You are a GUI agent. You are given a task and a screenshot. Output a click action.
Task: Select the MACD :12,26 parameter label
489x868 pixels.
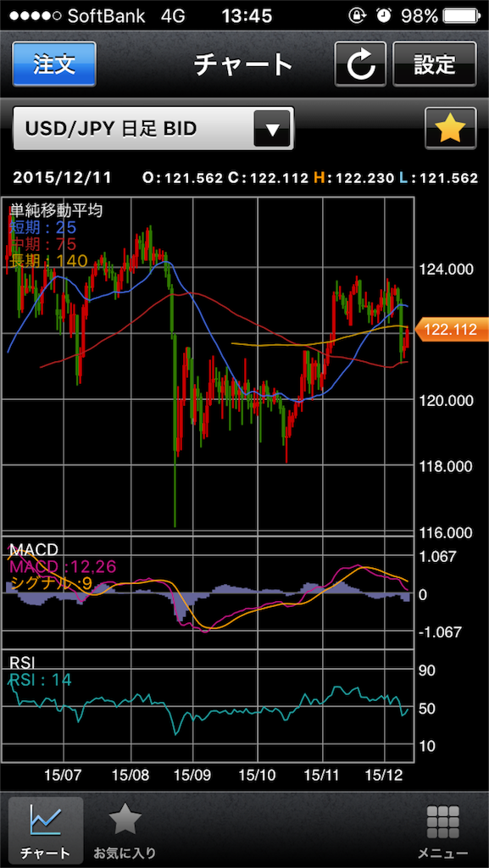[63, 566]
